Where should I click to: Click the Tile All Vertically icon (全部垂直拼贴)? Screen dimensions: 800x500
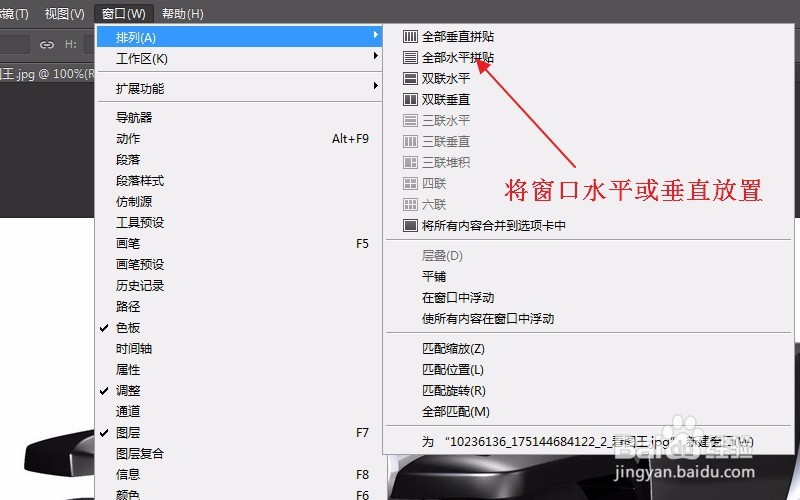click(410, 36)
